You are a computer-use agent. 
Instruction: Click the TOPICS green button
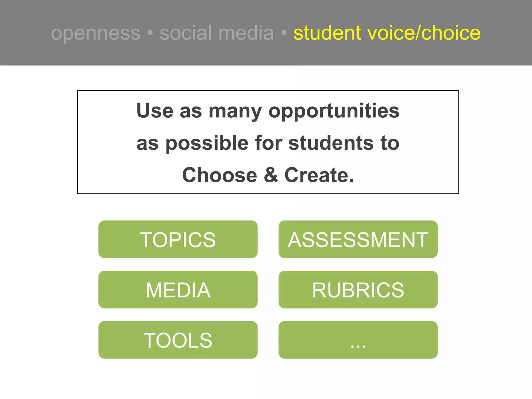click(x=178, y=239)
